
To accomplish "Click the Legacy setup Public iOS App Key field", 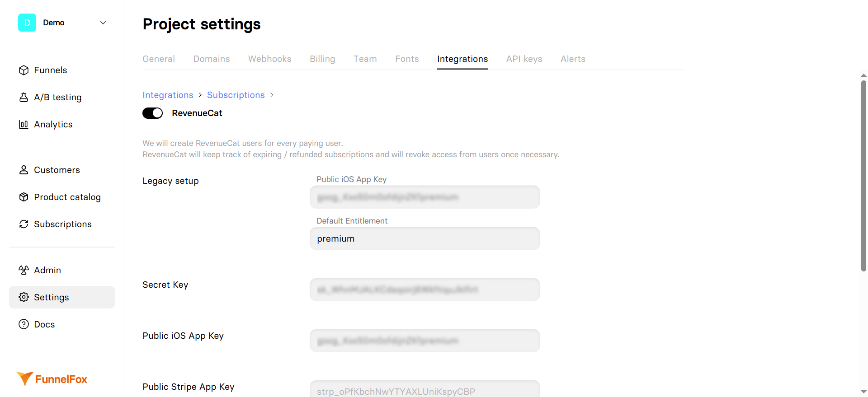I will pyautogui.click(x=425, y=197).
